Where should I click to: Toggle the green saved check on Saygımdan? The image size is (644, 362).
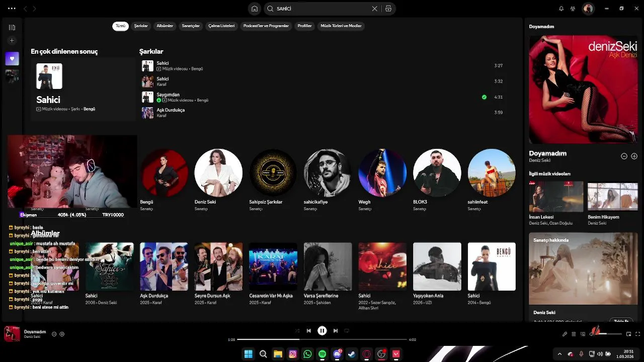tap(484, 97)
